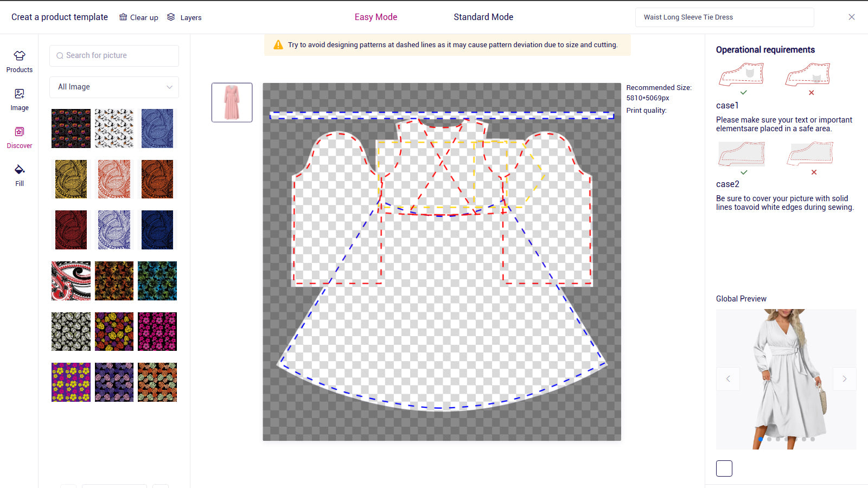Viewport: 868px width, 488px height.
Task: Select the second carousel dot under the preview
Action: click(x=769, y=439)
